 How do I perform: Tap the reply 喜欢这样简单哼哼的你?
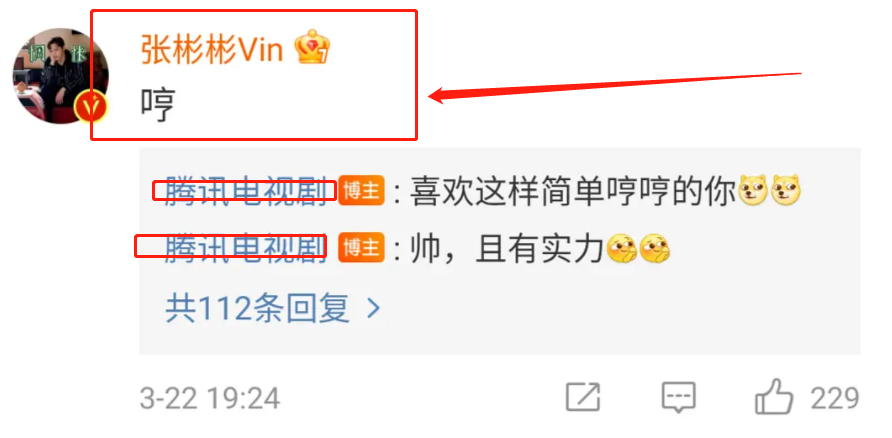point(573,191)
